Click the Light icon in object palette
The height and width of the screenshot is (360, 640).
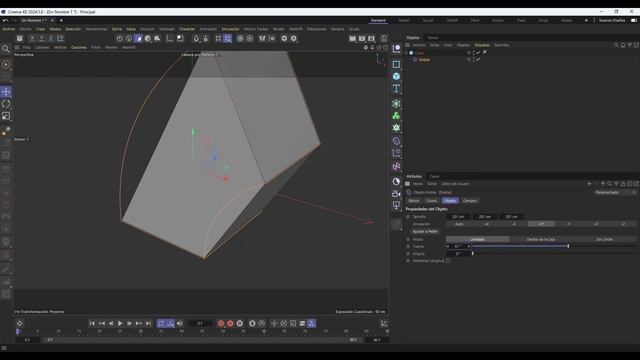point(396,205)
